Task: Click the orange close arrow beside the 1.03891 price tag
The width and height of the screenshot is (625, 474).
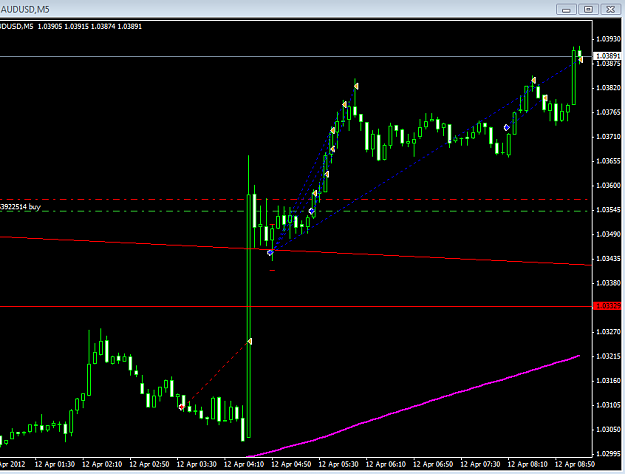Action: tap(581, 59)
